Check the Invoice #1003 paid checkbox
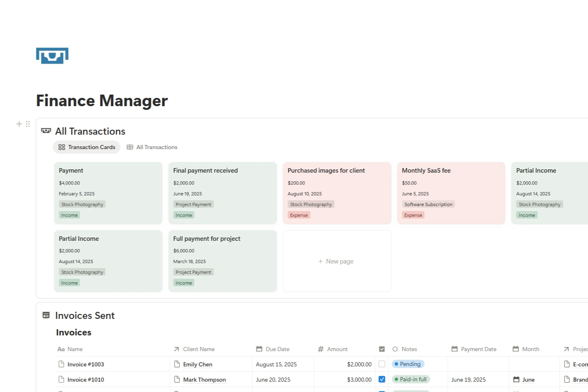588x392 pixels. [382, 364]
